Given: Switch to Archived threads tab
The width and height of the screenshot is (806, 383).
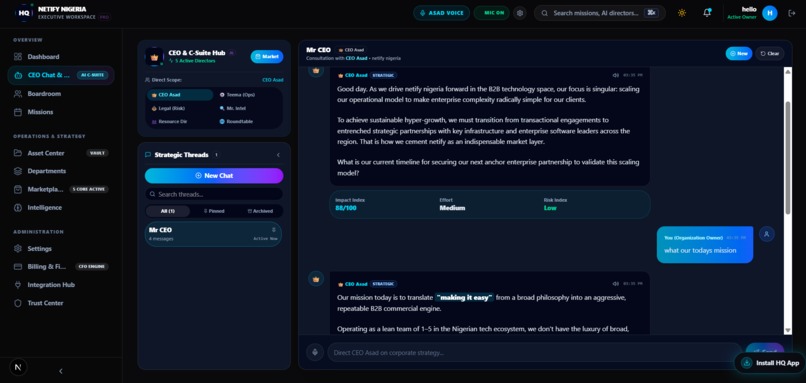Looking at the screenshot, I should [x=260, y=211].
